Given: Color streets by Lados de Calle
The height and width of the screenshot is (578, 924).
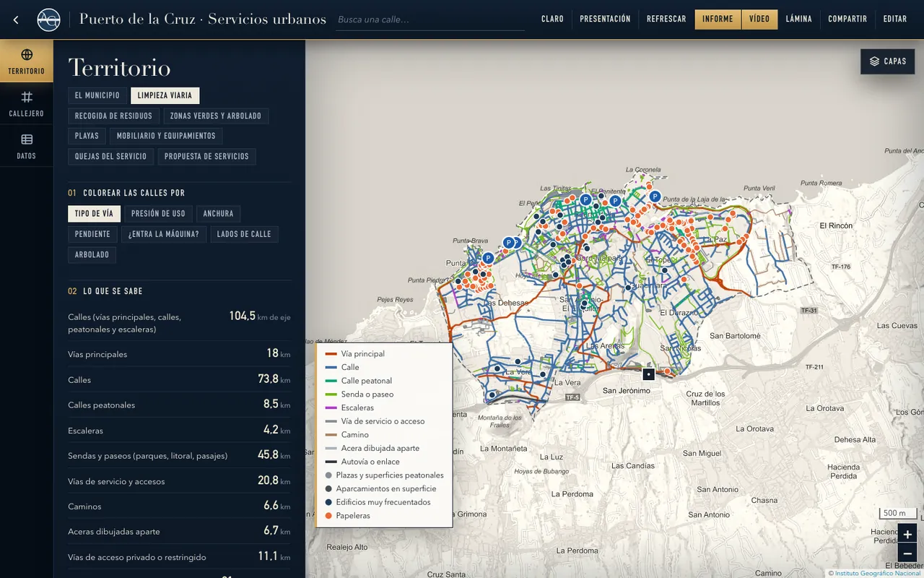Looking at the screenshot, I should point(244,234).
